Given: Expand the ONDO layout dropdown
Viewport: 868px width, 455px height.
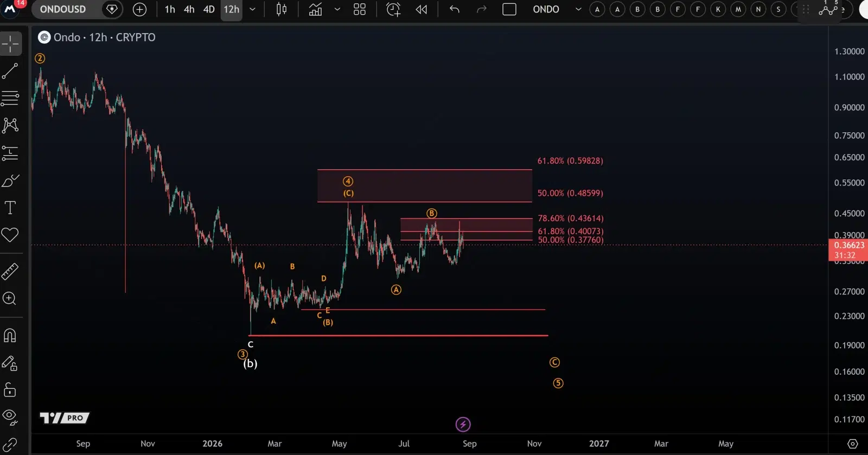Looking at the screenshot, I should 578,9.
